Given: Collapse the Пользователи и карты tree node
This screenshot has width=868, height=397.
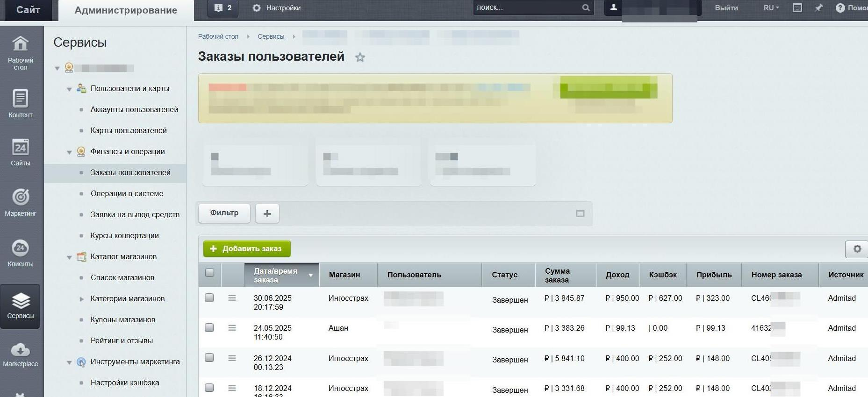Looking at the screenshot, I should point(69,89).
